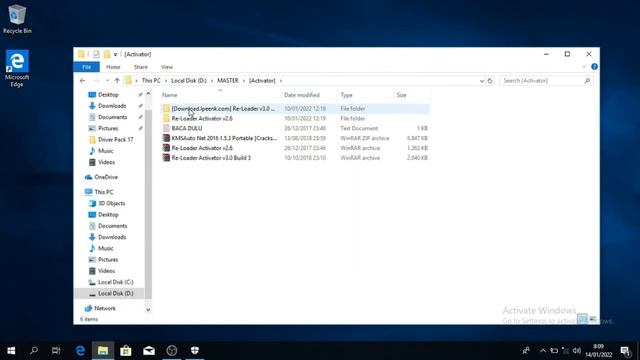Open Quick Access Toolbar customize dropdown
This screenshot has width=640, height=360.
pyautogui.click(x=116, y=54)
